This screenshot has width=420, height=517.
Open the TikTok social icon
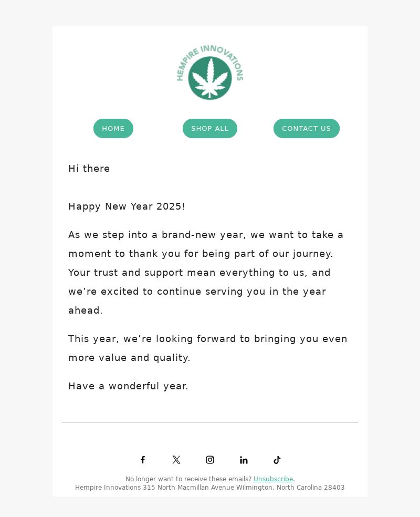277,460
